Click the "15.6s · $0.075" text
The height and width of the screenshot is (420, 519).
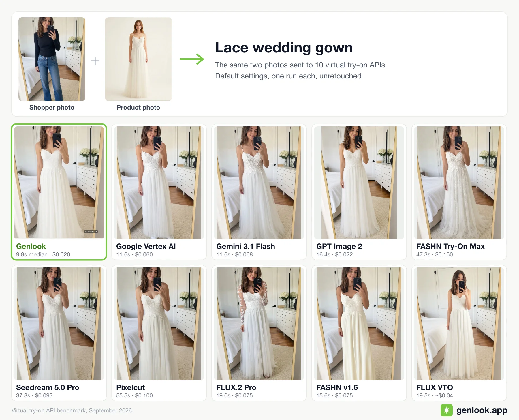334,395
